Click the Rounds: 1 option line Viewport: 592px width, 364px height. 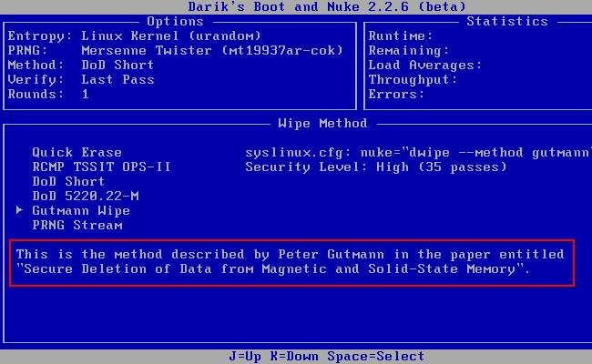point(48,94)
